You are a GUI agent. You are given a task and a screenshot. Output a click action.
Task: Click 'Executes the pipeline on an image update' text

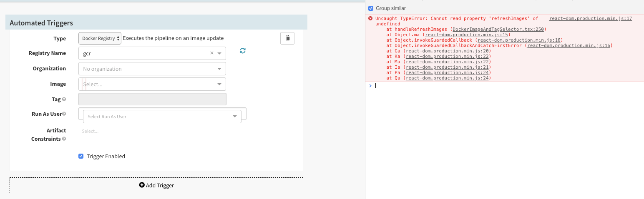tap(173, 38)
